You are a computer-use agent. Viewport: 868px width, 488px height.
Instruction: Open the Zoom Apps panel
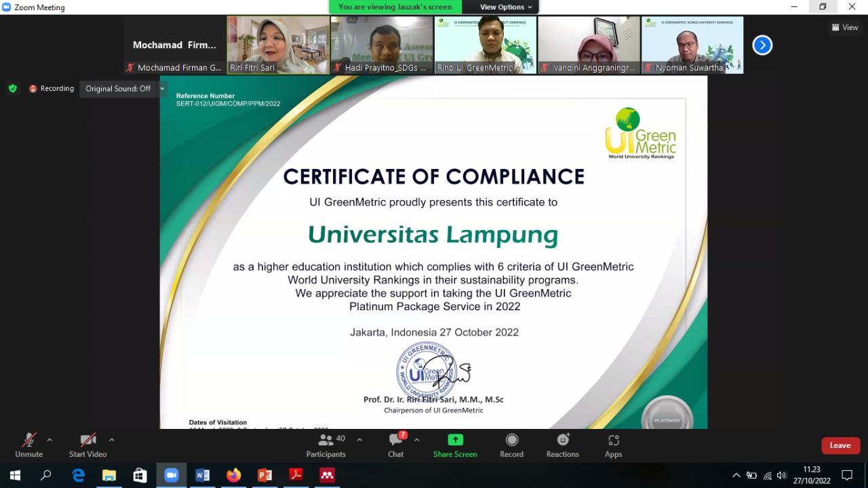click(x=613, y=445)
